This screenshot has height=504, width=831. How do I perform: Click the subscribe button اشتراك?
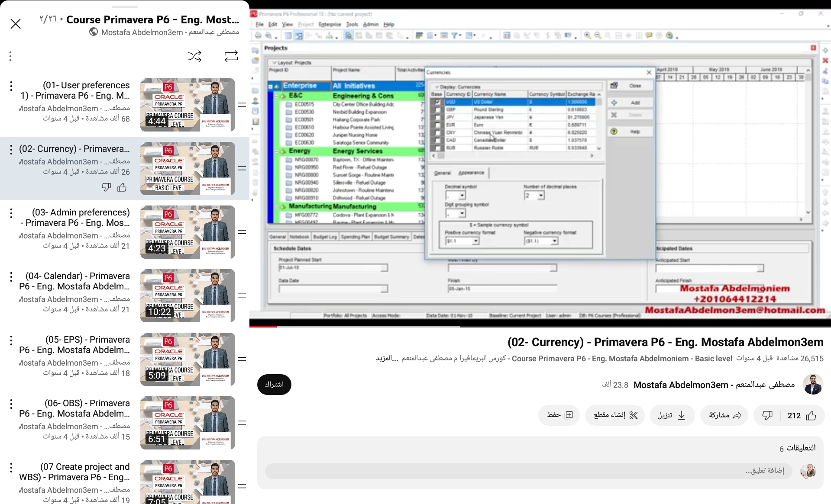click(274, 385)
